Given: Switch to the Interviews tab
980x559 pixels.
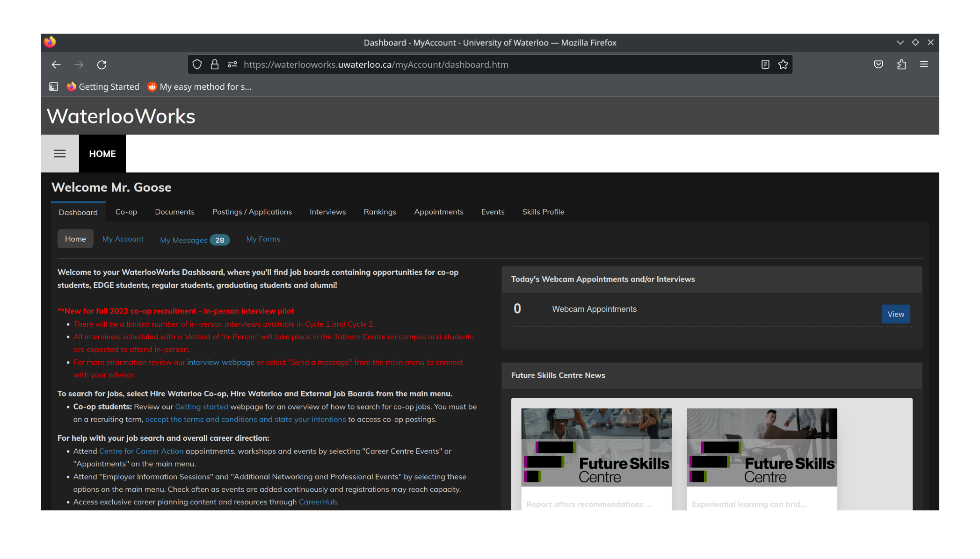Looking at the screenshot, I should click(x=327, y=212).
